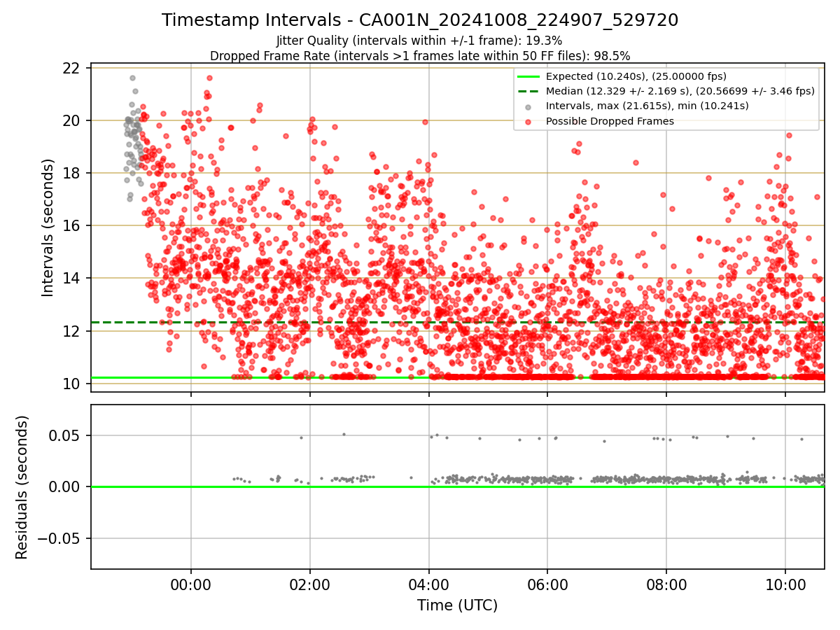
Task: Click the solid green line sample in the legend
Action: pos(528,76)
